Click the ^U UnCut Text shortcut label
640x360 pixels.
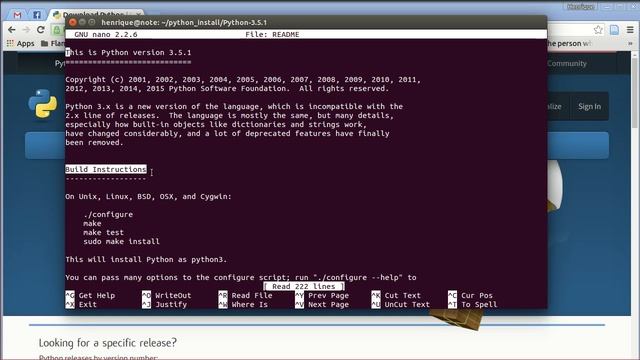[401, 304]
